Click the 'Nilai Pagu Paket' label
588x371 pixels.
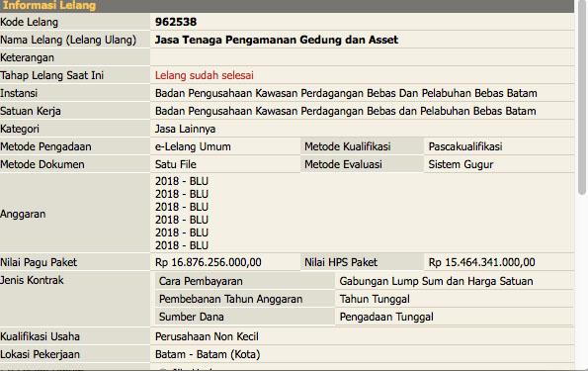coord(39,262)
